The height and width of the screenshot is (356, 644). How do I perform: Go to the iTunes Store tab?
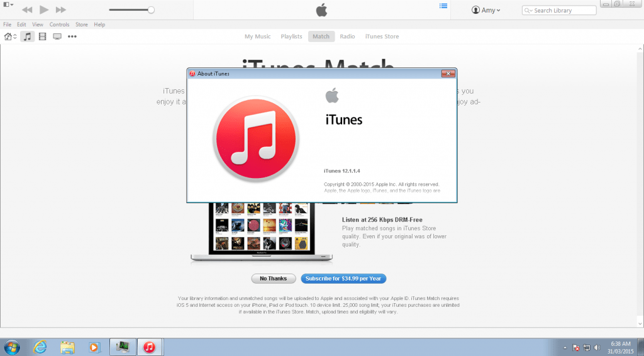click(382, 36)
